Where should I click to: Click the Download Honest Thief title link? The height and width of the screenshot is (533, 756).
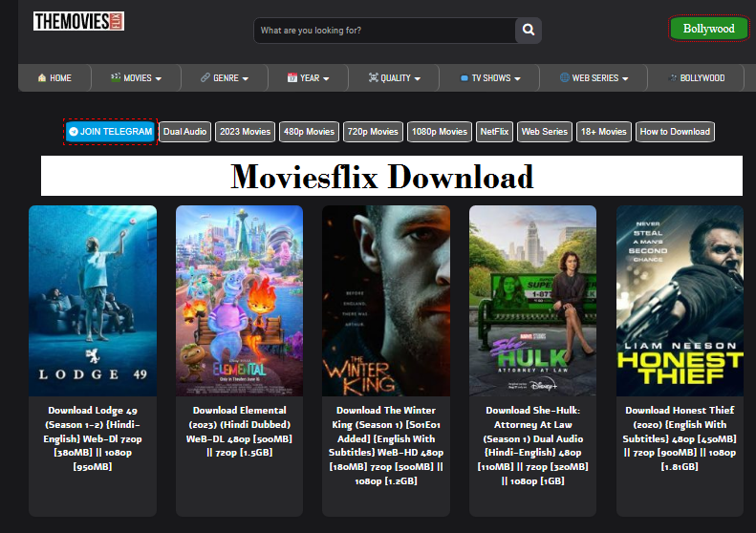tap(680, 438)
